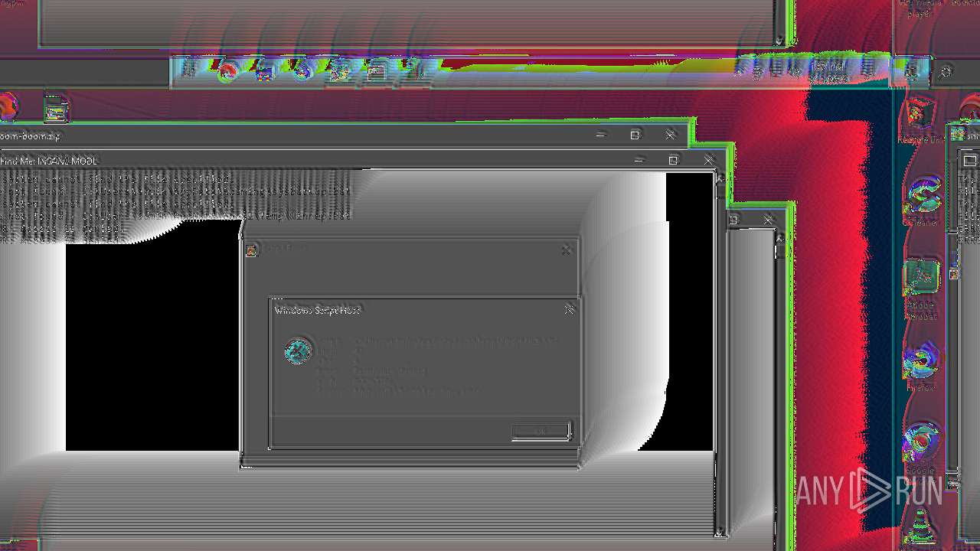Click the magnifier search icon on glitched taskbar
980x551 pixels.
tap(946, 72)
